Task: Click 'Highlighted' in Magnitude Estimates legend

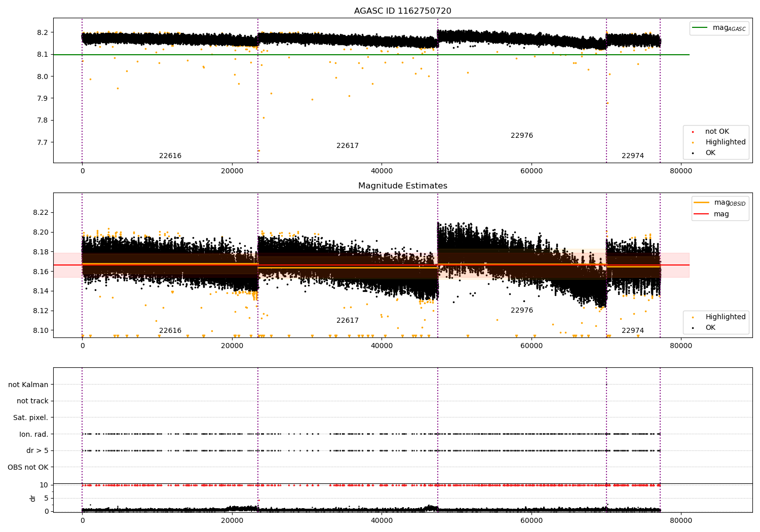Action: [726, 317]
